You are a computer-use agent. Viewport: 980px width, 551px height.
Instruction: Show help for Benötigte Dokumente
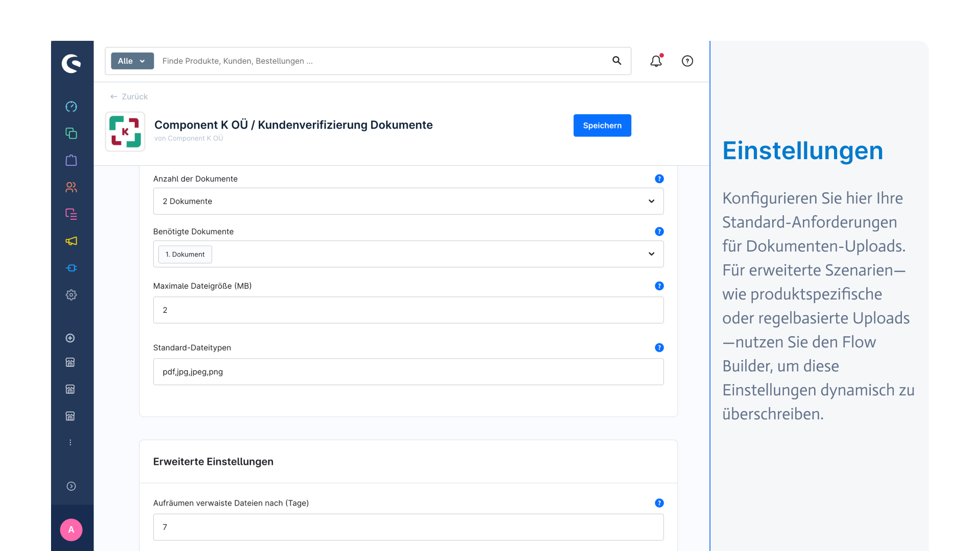coord(659,232)
